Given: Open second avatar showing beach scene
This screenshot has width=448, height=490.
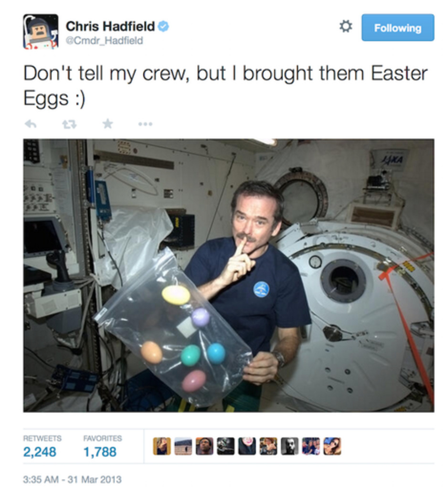Looking at the screenshot, I should click(x=183, y=446).
